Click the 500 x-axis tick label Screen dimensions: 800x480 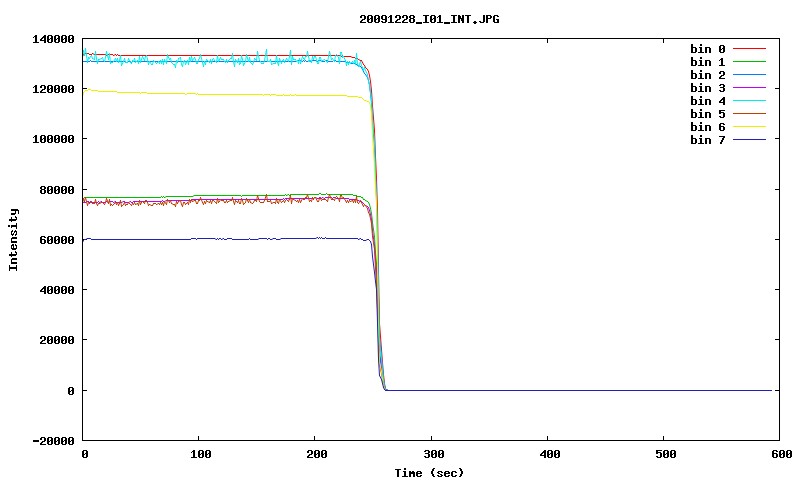click(x=665, y=454)
